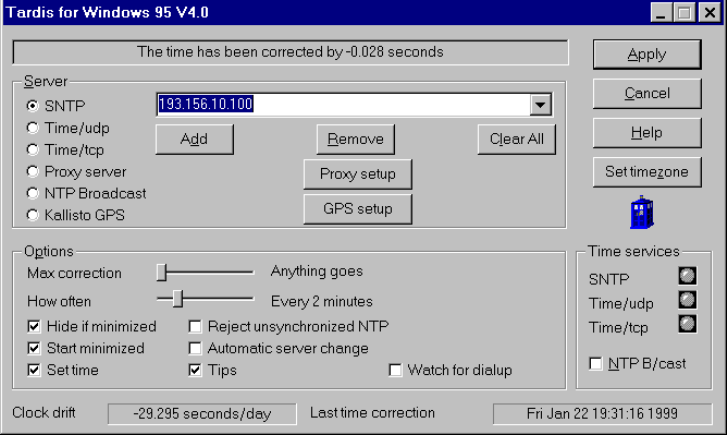Click the Time/udp service indicator light

pyautogui.click(x=687, y=300)
